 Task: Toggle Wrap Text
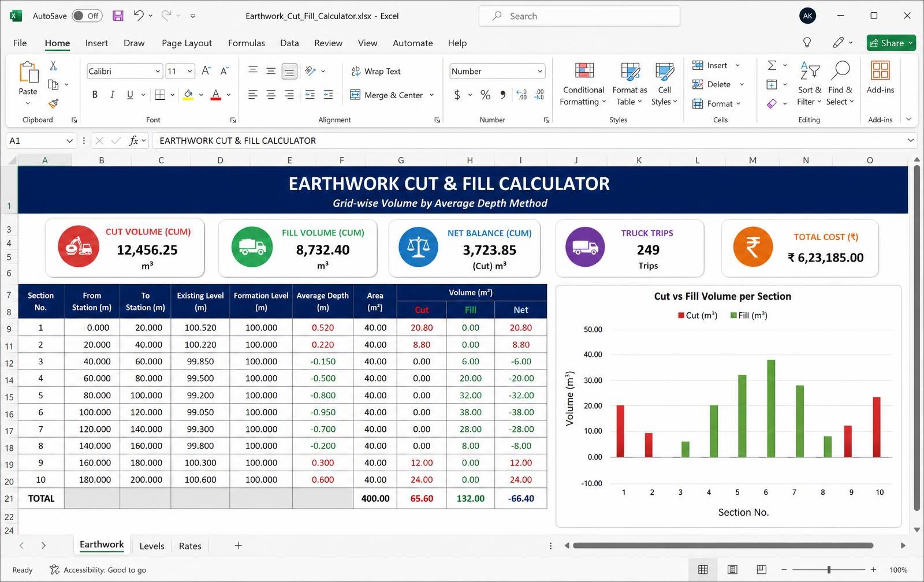375,71
